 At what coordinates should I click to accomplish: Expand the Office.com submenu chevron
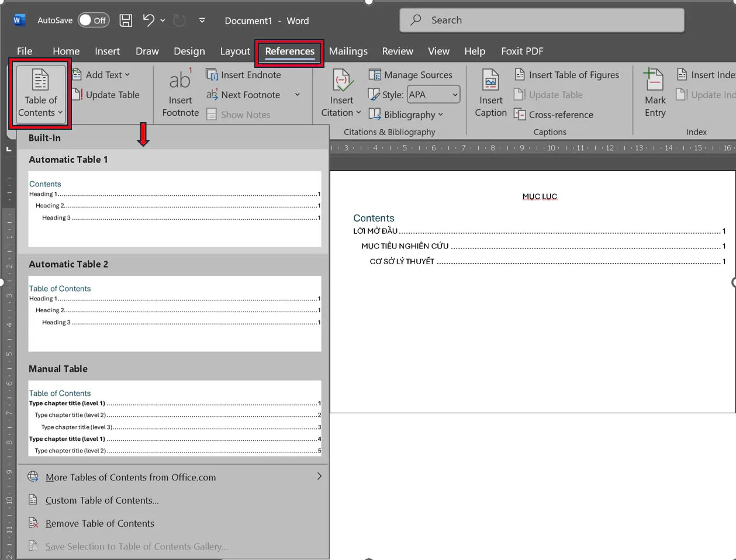click(319, 476)
